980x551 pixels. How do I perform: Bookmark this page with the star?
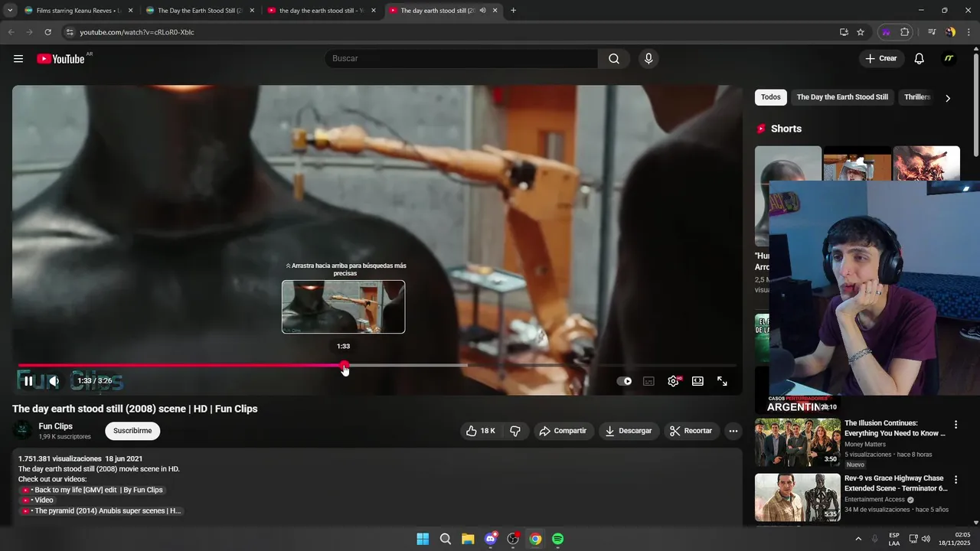click(x=861, y=32)
